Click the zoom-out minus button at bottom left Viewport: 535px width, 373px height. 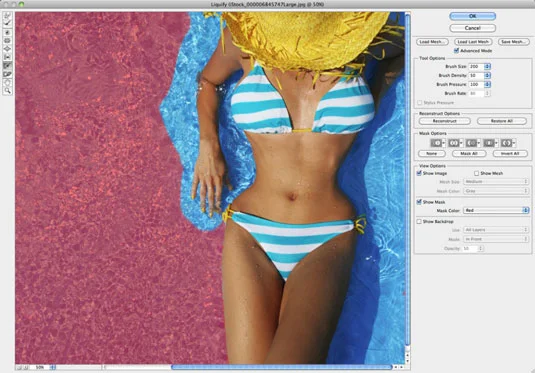click(20, 368)
